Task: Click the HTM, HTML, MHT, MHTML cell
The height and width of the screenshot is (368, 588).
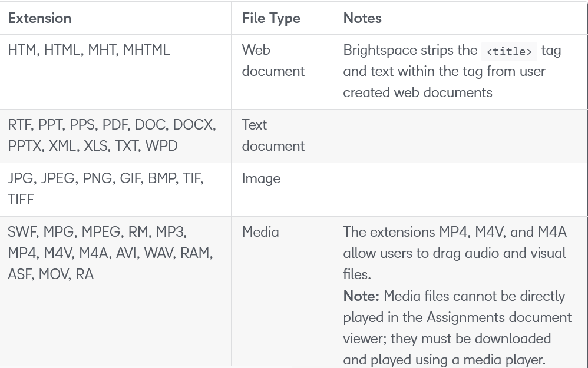Action: coord(89,50)
